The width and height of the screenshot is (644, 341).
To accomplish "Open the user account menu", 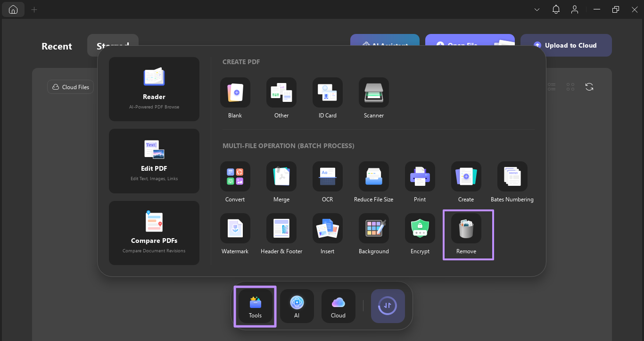I will [x=575, y=9].
